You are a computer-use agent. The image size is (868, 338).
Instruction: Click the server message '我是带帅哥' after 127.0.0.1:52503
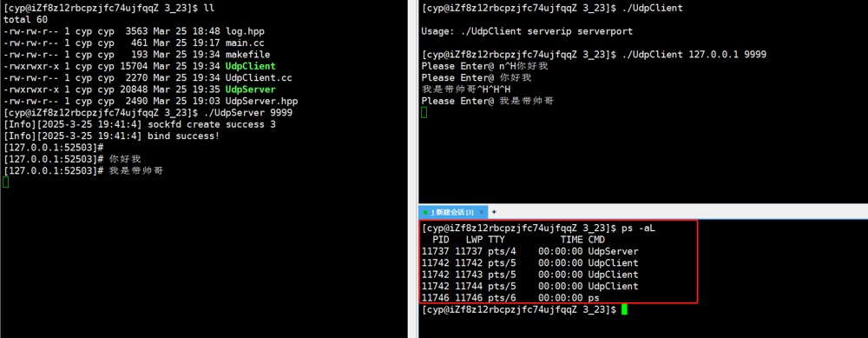tap(135, 170)
